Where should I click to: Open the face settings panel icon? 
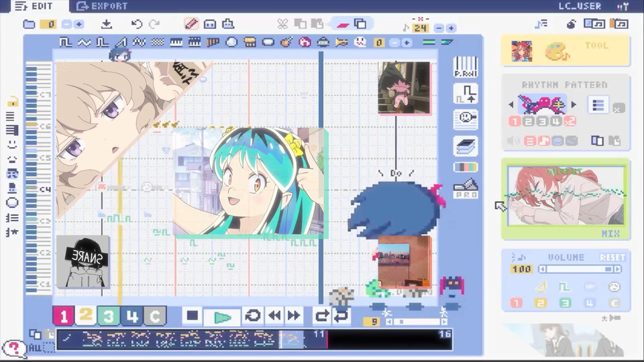[x=466, y=120]
